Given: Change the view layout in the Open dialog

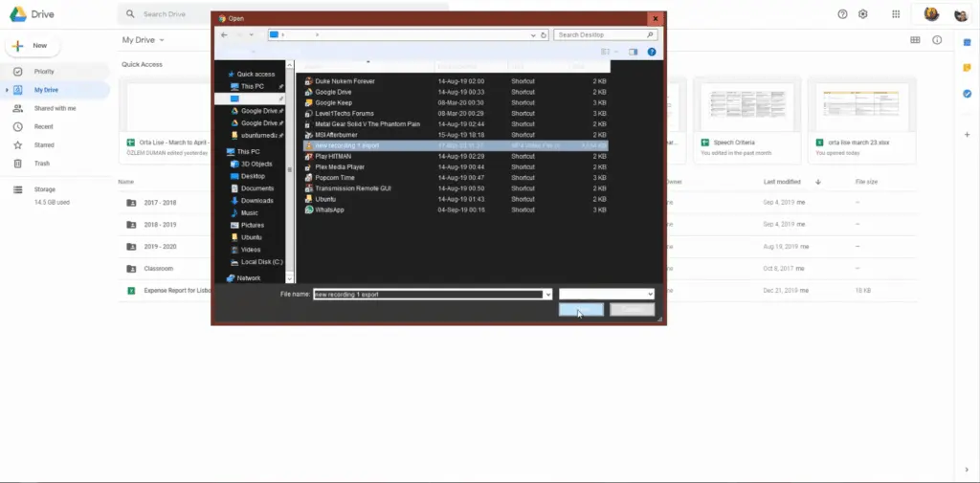Looking at the screenshot, I should point(605,52).
